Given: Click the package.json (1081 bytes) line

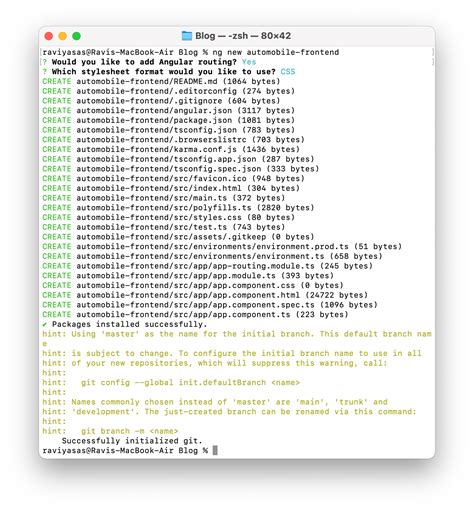Looking at the screenshot, I should [x=168, y=120].
